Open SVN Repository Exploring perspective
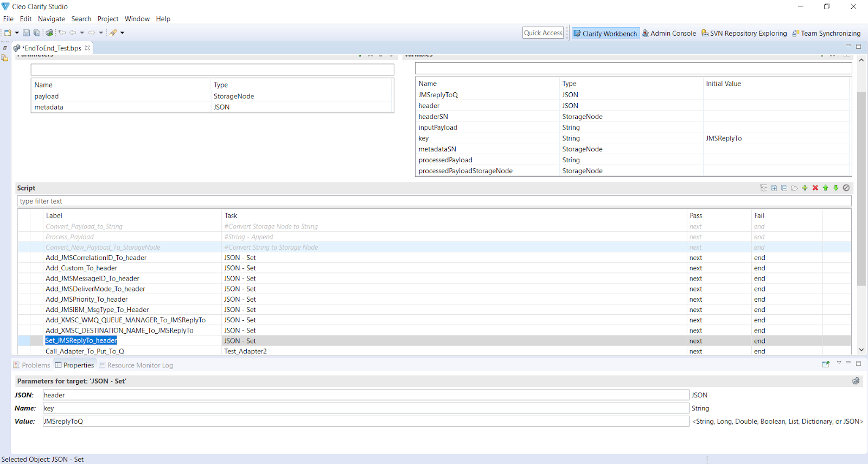Image resolution: width=868 pixels, height=464 pixels. coord(744,33)
